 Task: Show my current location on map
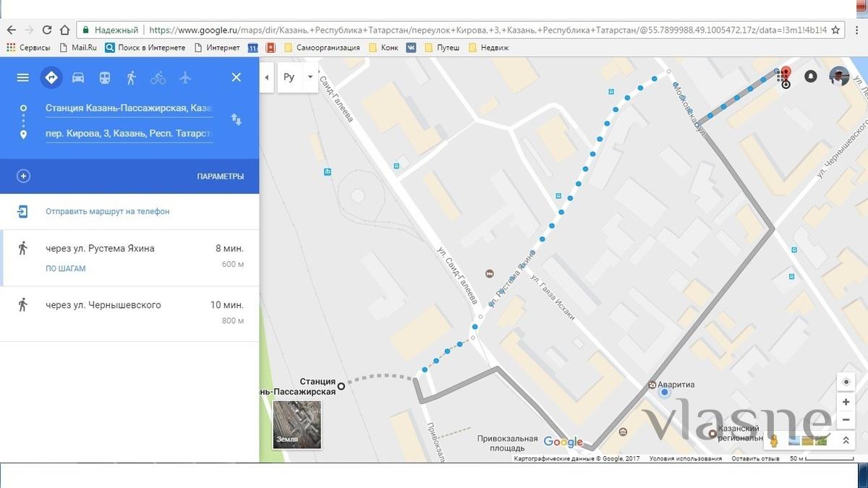[x=846, y=382]
